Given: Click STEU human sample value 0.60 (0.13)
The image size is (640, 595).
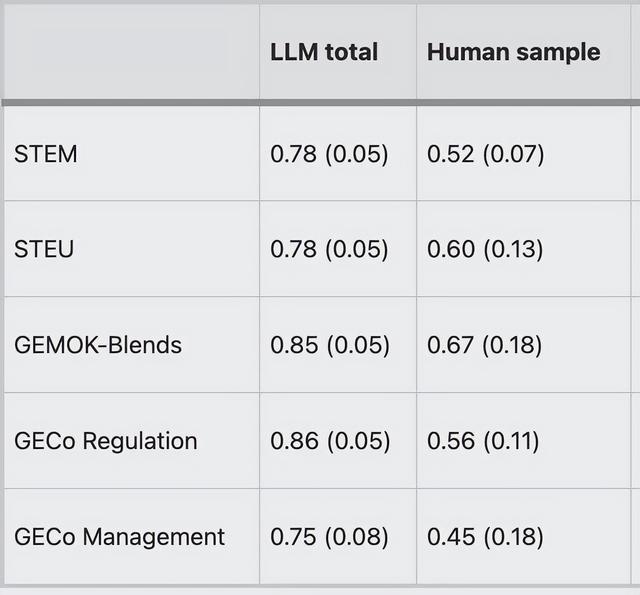Looking at the screenshot, I should (x=485, y=249).
